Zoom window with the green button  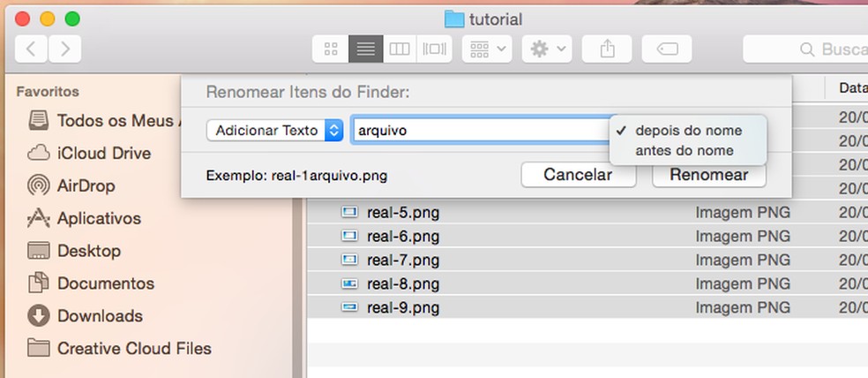tap(72, 19)
